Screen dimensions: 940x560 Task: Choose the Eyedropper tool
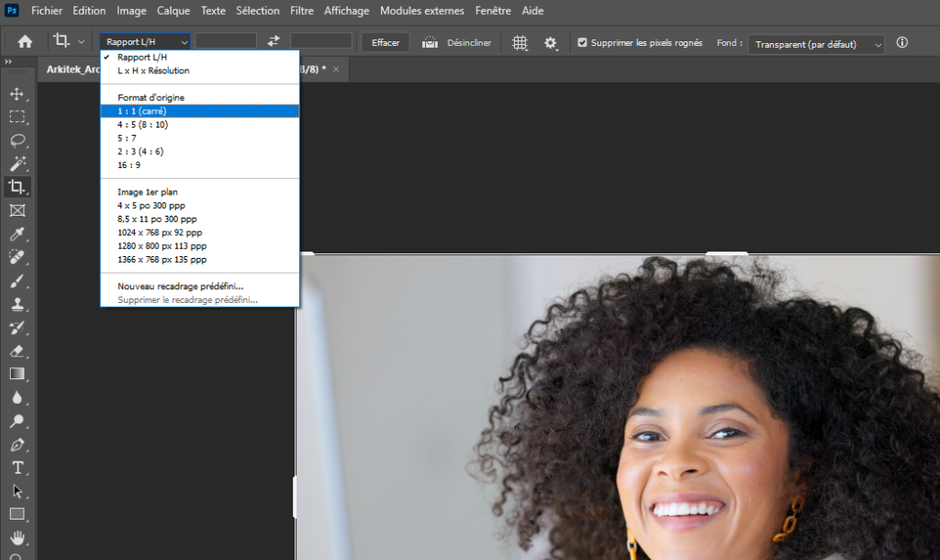pyautogui.click(x=17, y=234)
